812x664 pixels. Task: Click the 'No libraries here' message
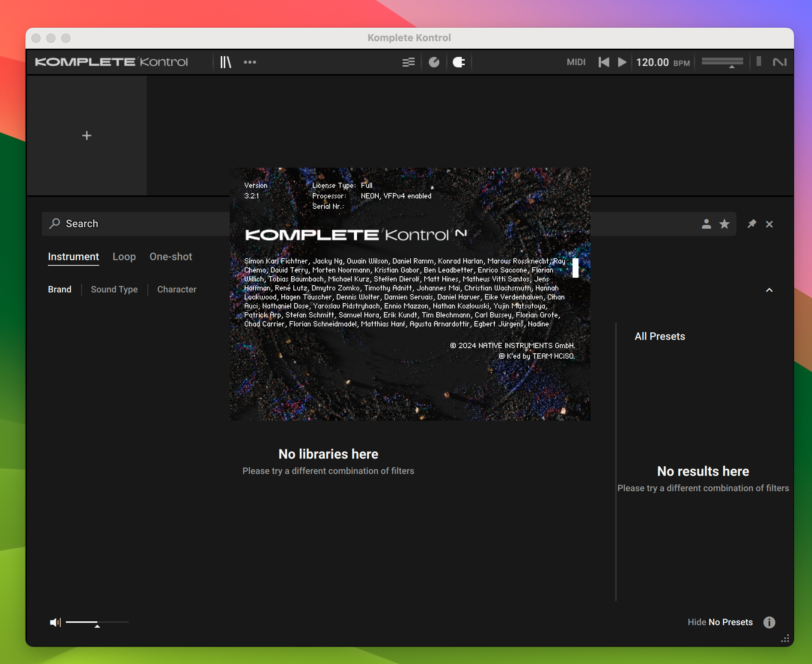(x=328, y=454)
